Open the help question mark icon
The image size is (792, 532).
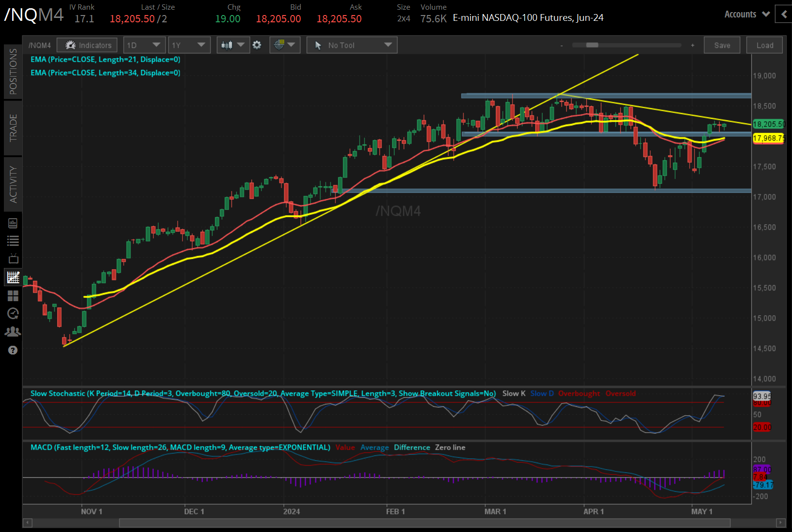[13, 350]
